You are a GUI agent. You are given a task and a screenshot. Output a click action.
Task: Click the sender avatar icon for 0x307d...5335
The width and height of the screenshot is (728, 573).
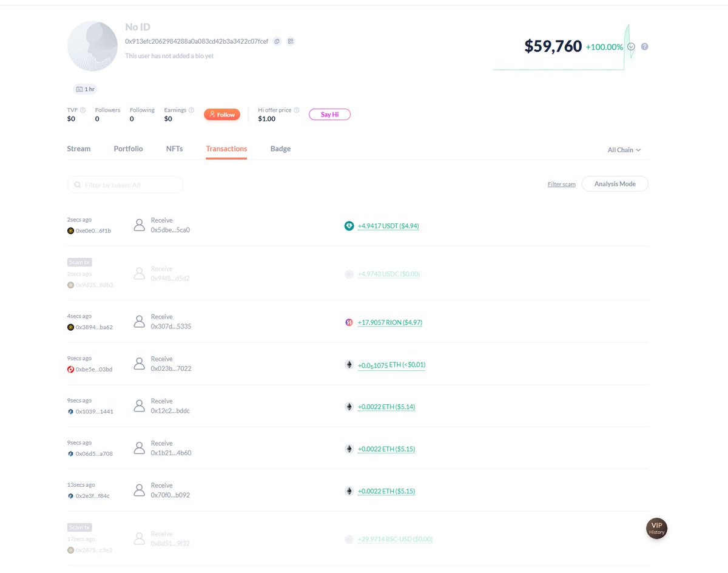140,322
